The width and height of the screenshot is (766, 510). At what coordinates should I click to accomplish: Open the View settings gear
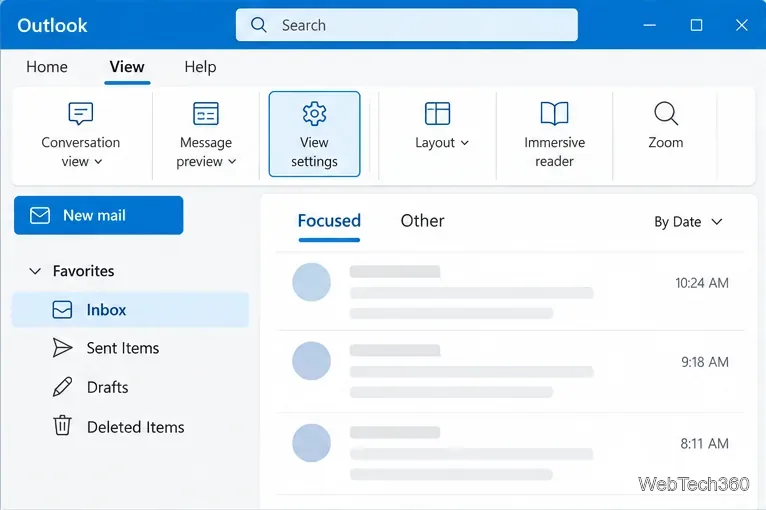pyautogui.click(x=314, y=114)
